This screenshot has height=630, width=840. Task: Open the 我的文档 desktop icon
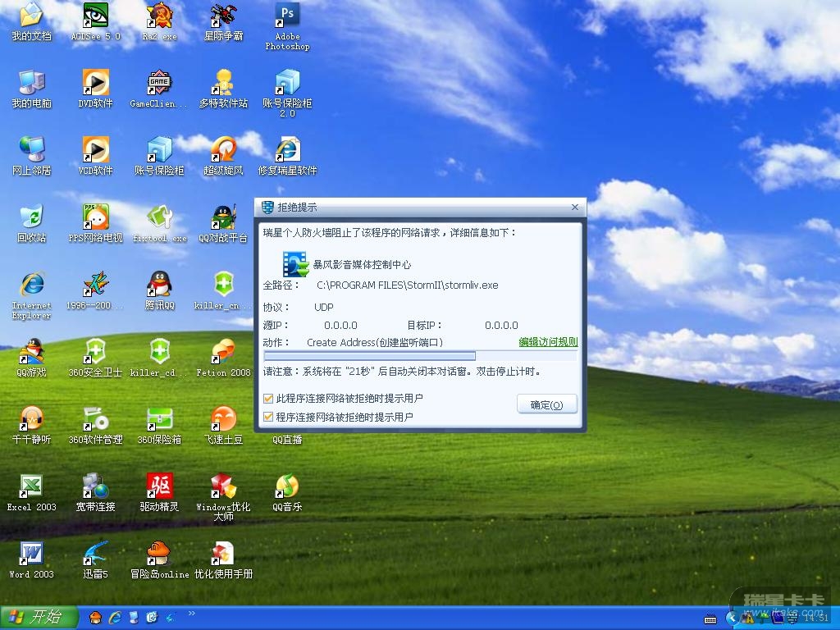[x=31, y=21]
